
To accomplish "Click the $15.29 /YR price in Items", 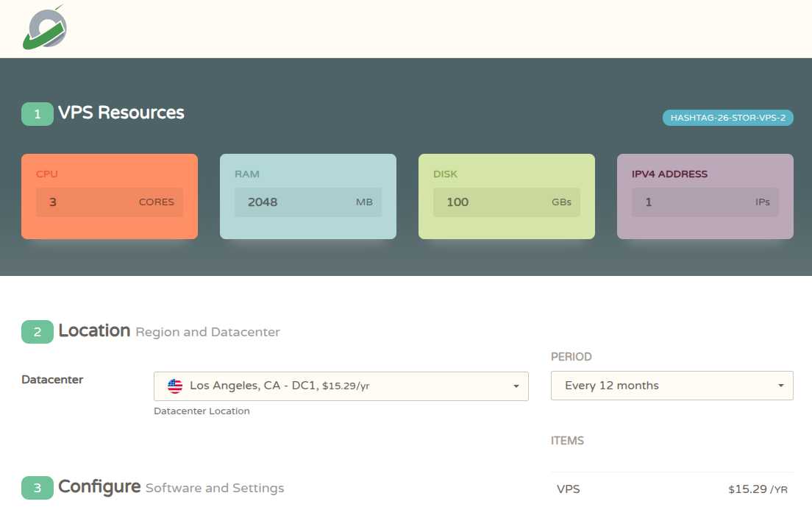I will coord(758,489).
